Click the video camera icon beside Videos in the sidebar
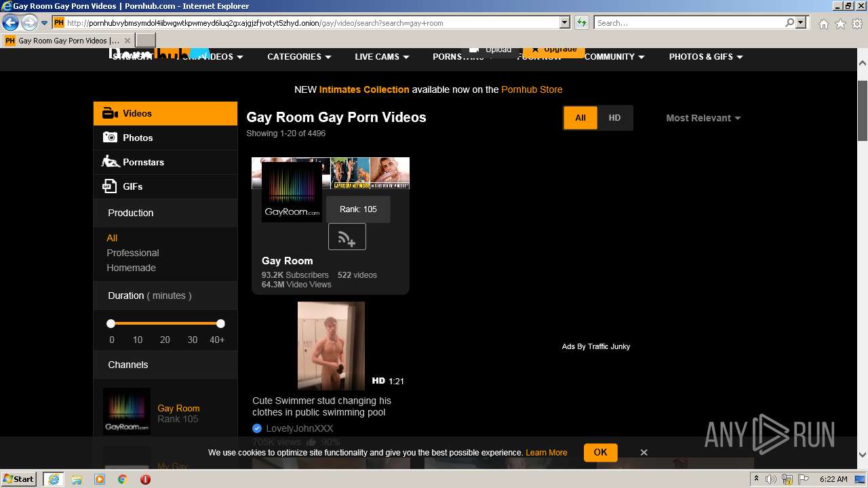Screen dimensions: 868x488 [x=110, y=113]
